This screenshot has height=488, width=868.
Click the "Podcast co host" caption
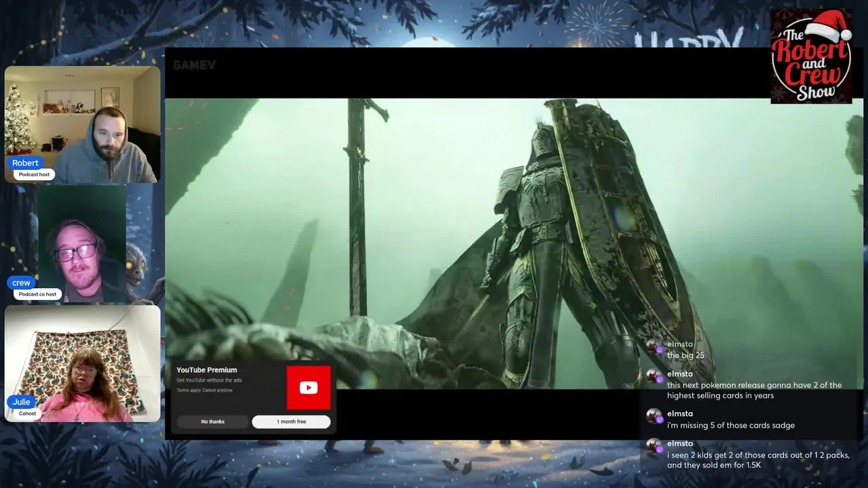(37, 294)
